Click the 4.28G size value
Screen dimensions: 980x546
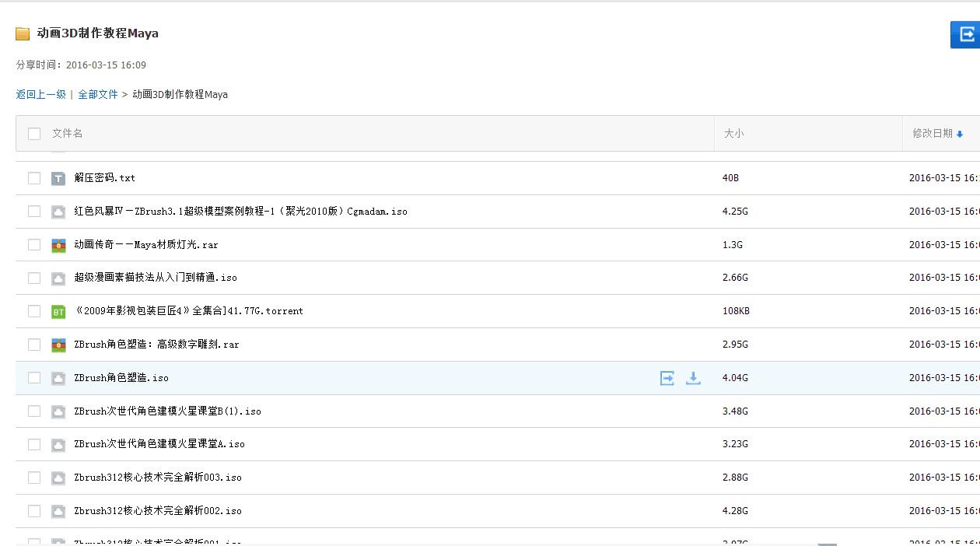735,511
